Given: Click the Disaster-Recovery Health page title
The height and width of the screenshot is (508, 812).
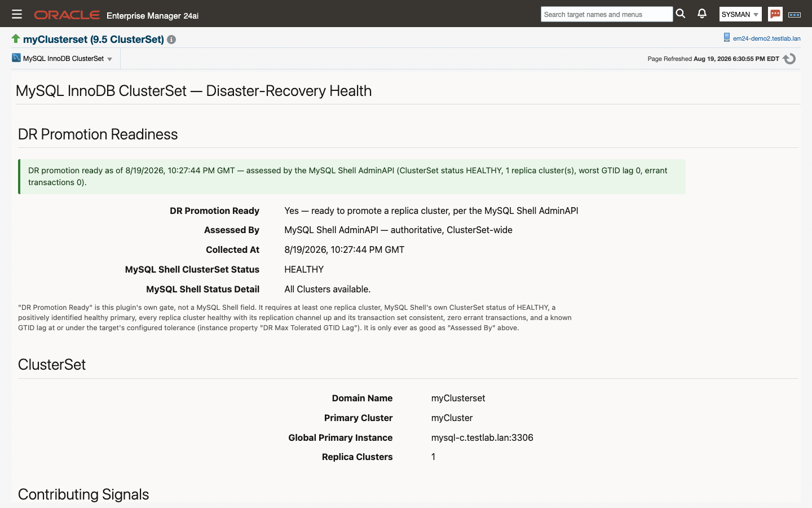Looking at the screenshot, I should [194, 91].
